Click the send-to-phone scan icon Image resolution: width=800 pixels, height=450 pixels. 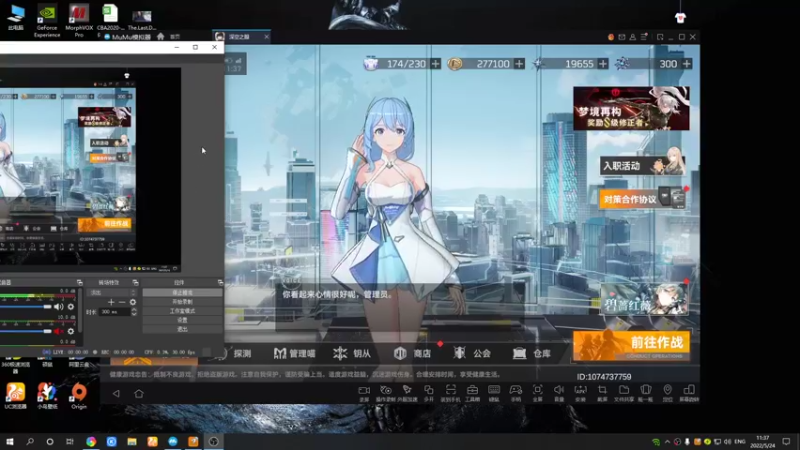(x=451, y=390)
